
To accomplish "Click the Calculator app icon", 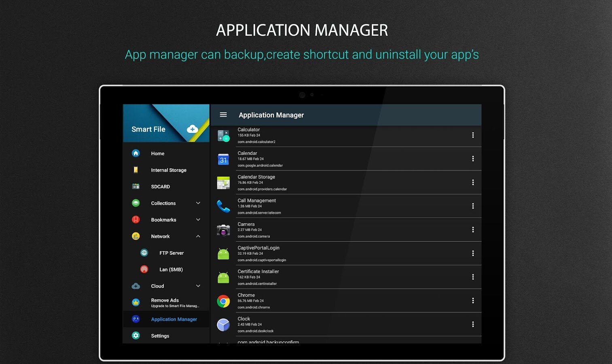I will tap(223, 135).
